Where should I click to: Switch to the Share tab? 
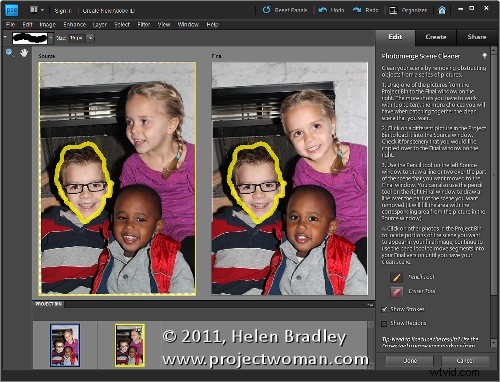click(x=477, y=37)
